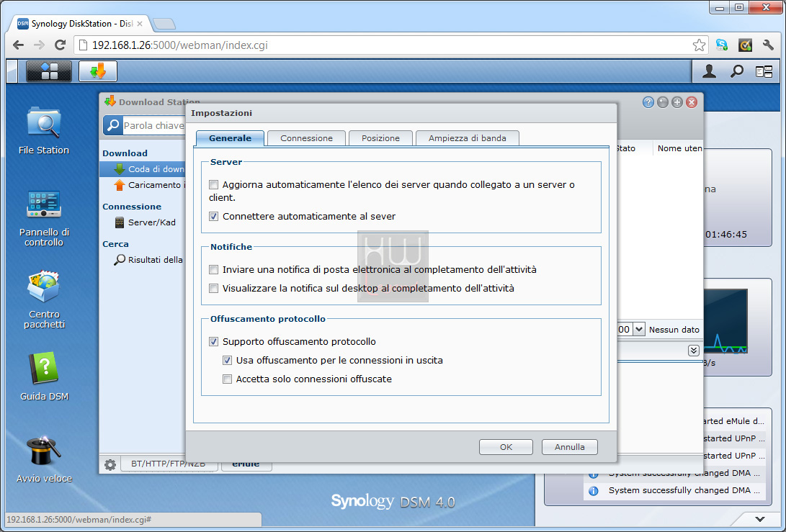Click search magnifier in Download Station
Image resolution: width=786 pixels, height=532 pixels.
pos(113,125)
